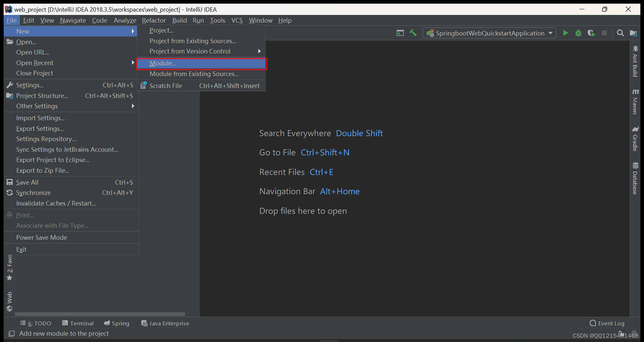Image resolution: width=644 pixels, height=342 pixels.
Task: Open the VCS menu
Action: click(237, 20)
